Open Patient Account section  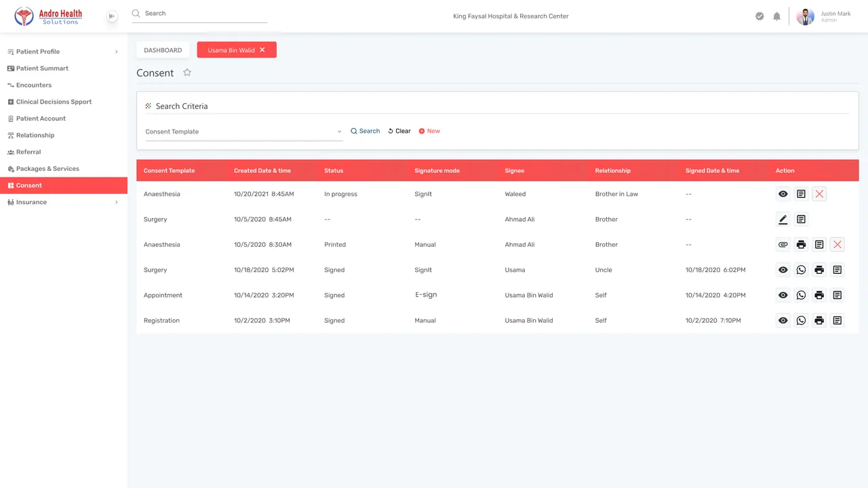(x=64, y=119)
